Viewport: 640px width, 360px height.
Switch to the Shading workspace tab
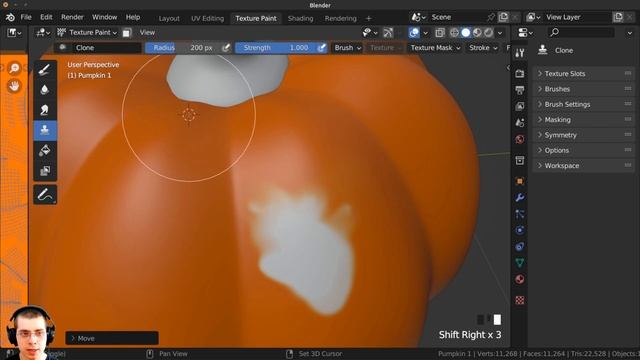click(300, 18)
